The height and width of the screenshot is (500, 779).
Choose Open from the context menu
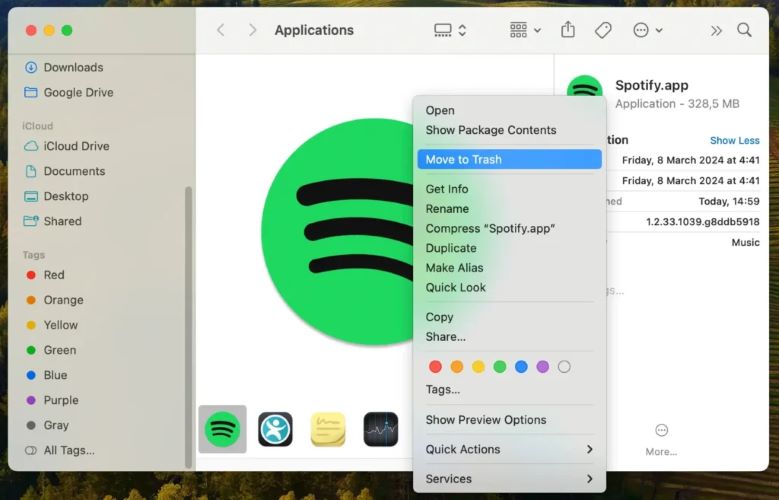pyautogui.click(x=509, y=110)
